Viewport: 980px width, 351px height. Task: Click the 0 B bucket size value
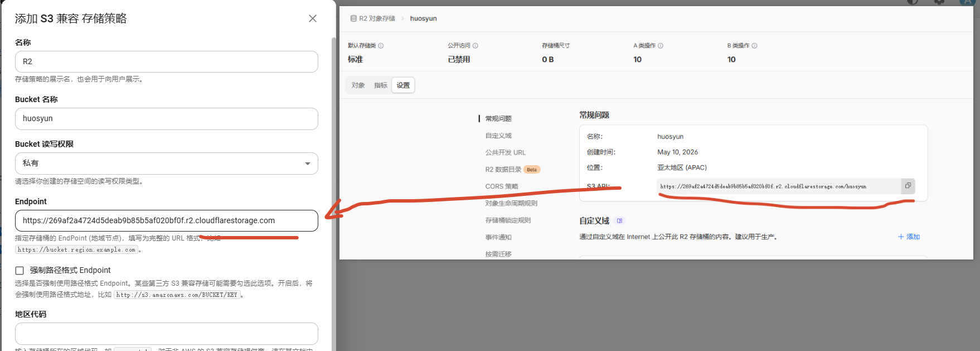[x=547, y=60]
